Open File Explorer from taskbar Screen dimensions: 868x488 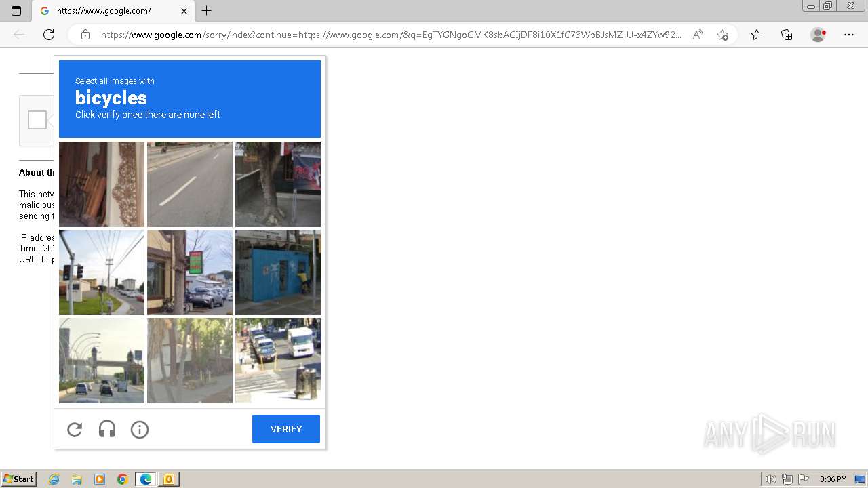click(x=77, y=479)
